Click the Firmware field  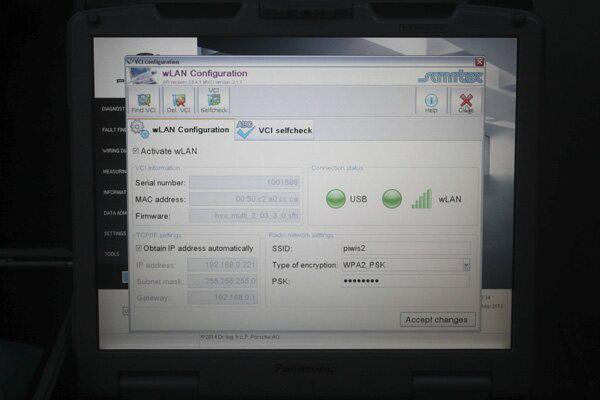245,216
